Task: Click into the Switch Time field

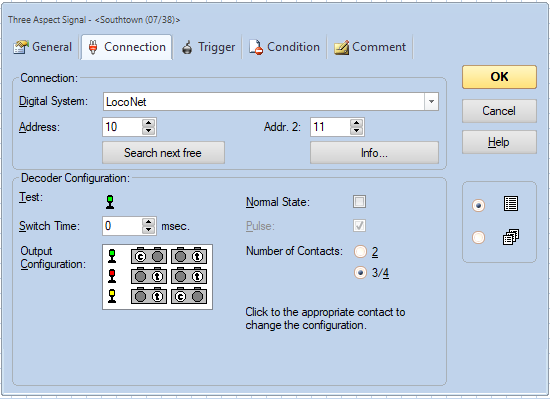Action: [122, 226]
